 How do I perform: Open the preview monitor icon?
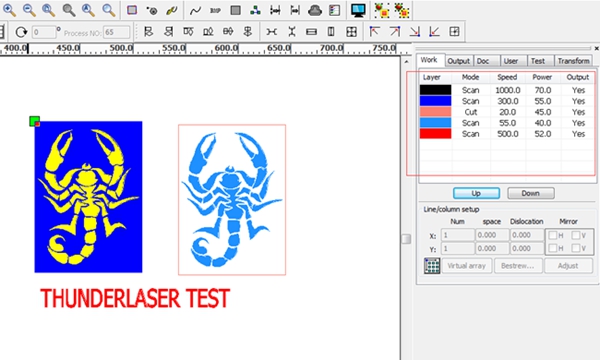pyautogui.click(x=358, y=10)
